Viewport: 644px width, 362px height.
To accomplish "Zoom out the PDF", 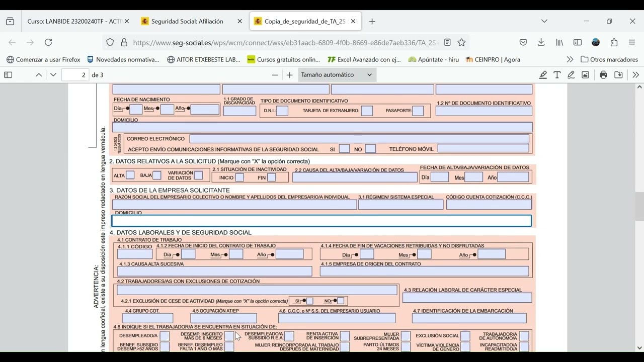I will 275,75.
